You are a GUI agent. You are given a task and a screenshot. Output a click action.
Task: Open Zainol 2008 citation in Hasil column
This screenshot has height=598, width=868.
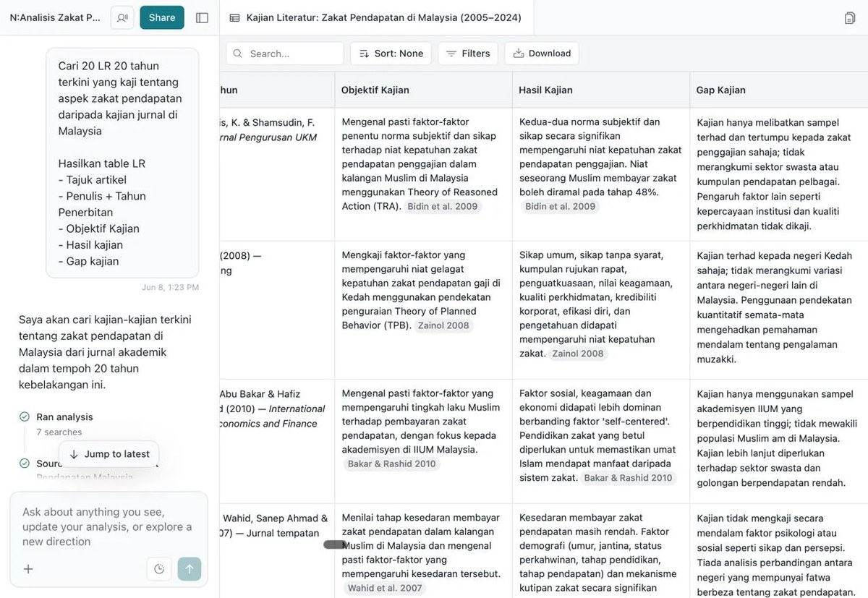pyautogui.click(x=577, y=354)
